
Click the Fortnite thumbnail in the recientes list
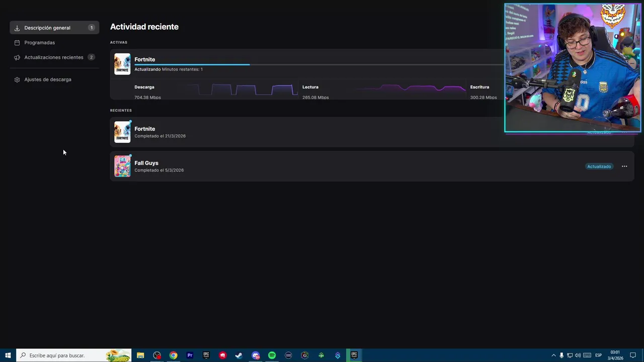point(122,132)
